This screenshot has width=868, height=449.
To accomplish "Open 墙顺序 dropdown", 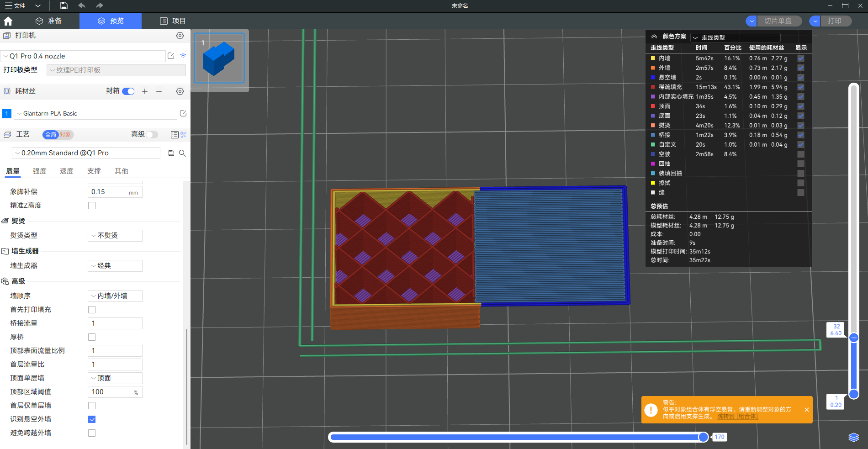I will click(115, 296).
